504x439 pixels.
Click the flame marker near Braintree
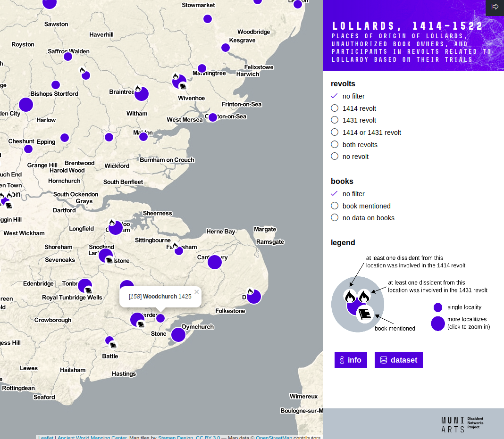tap(138, 89)
